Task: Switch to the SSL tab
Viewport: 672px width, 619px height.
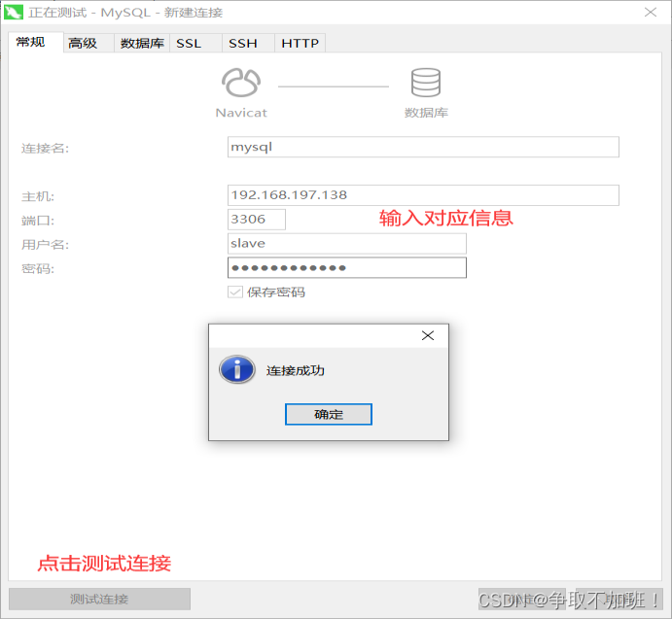Action: click(x=195, y=43)
